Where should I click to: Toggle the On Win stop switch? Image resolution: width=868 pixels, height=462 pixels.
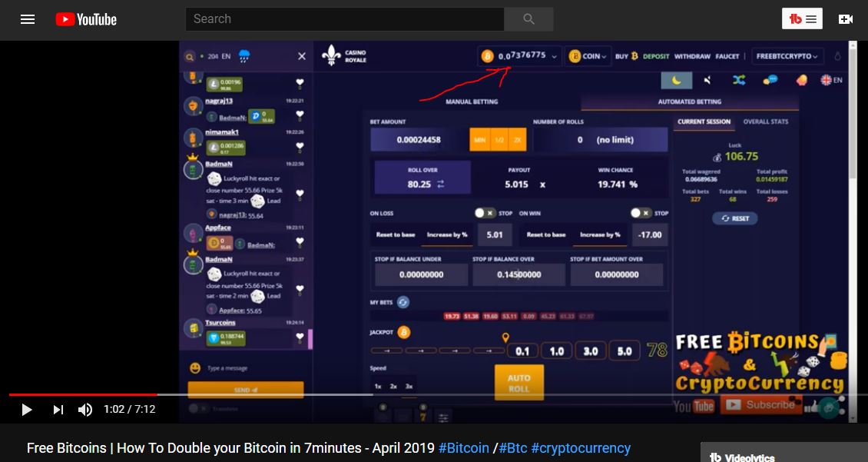pyautogui.click(x=641, y=213)
